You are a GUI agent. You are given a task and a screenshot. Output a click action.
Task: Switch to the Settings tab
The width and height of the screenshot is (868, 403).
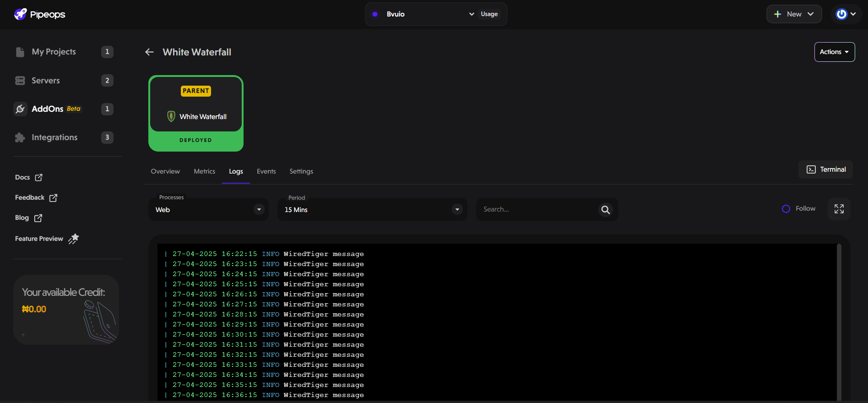(301, 171)
